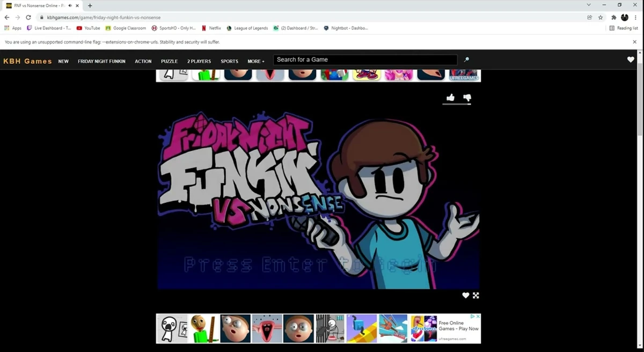Image resolution: width=644 pixels, height=352 pixels.
Task: Click the dislike thumbs-down icon
Action: tap(466, 97)
